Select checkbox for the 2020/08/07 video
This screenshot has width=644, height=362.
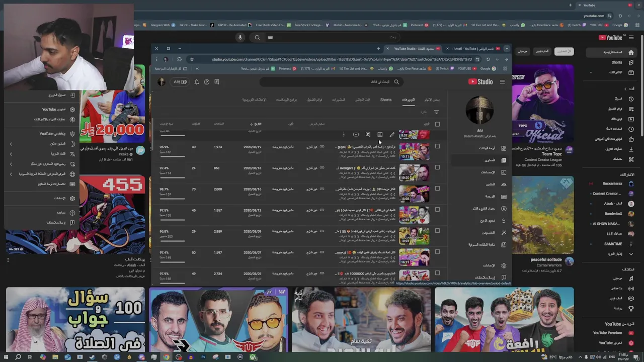pos(437,252)
